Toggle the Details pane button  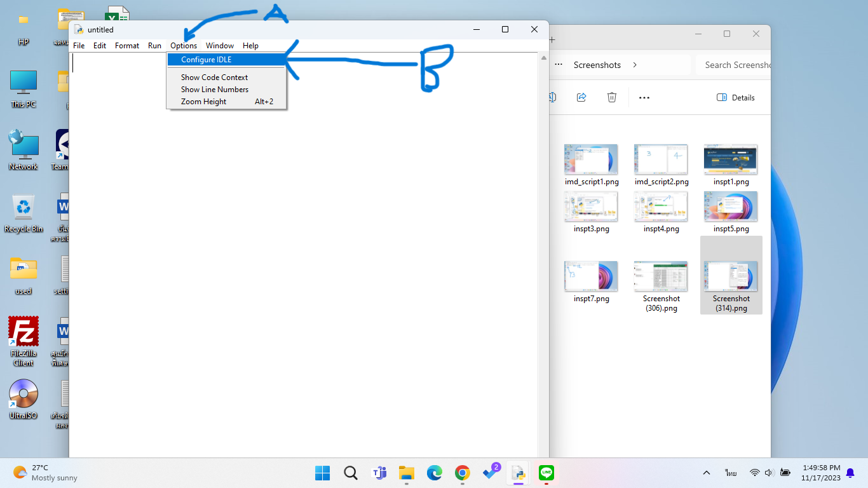735,98
